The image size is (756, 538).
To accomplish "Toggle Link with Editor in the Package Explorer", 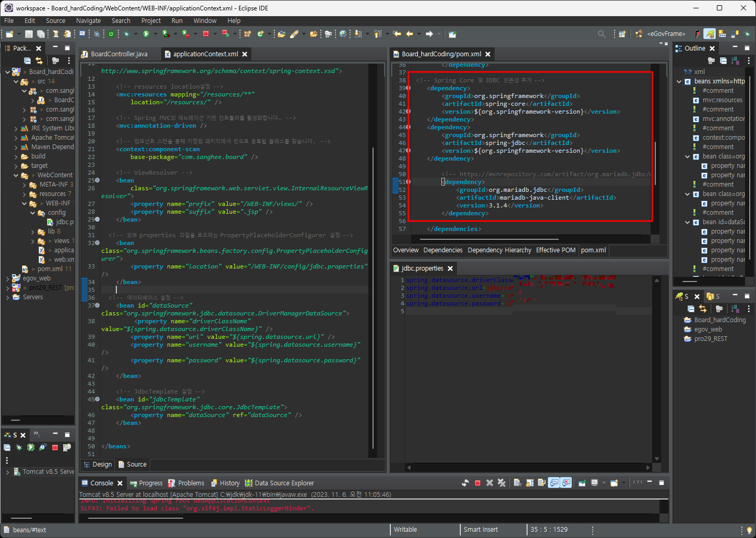I will pos(39,60).
